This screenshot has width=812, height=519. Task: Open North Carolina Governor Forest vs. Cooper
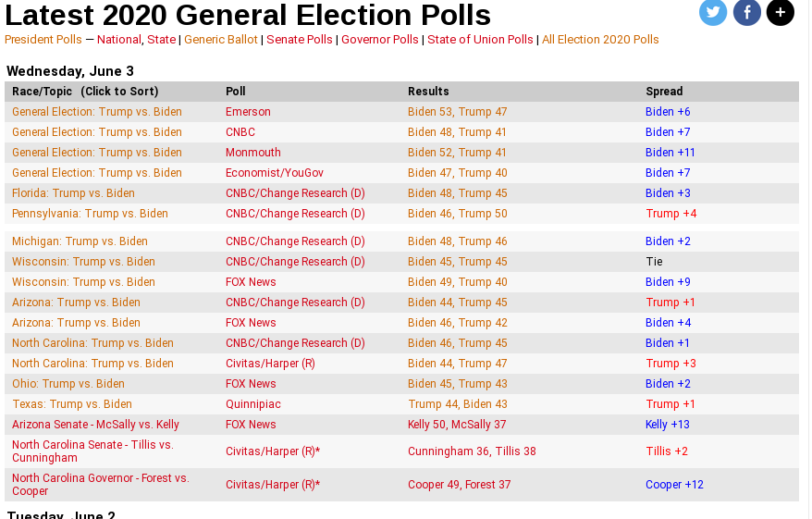coord(101,484)
